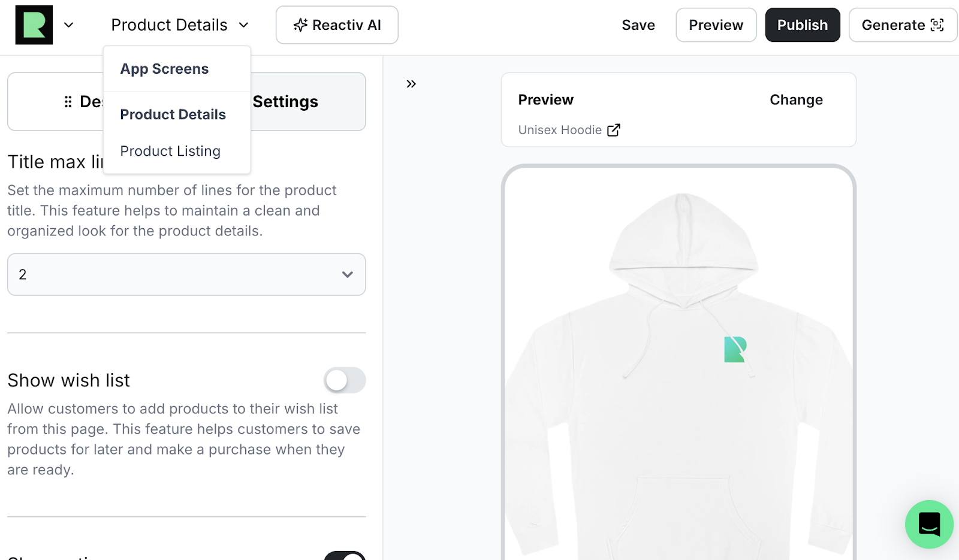Image resolution: width=959 pixels, height=560 pixels.
Task: Select Product Listing from the menu
Action: pyautogui.click(x=170, y=151)
